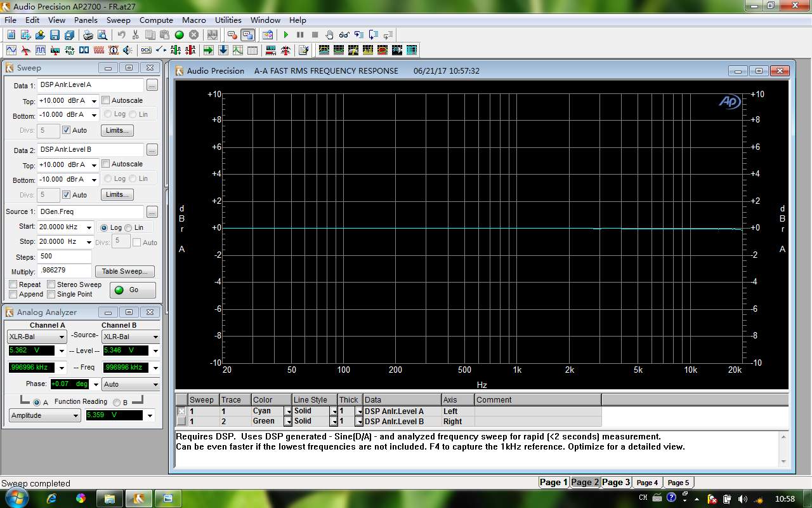Click the green Go circle toolbar icon
Image resolution: width=812 pixels, height=508 pixels.
click(x=179, y=35)
